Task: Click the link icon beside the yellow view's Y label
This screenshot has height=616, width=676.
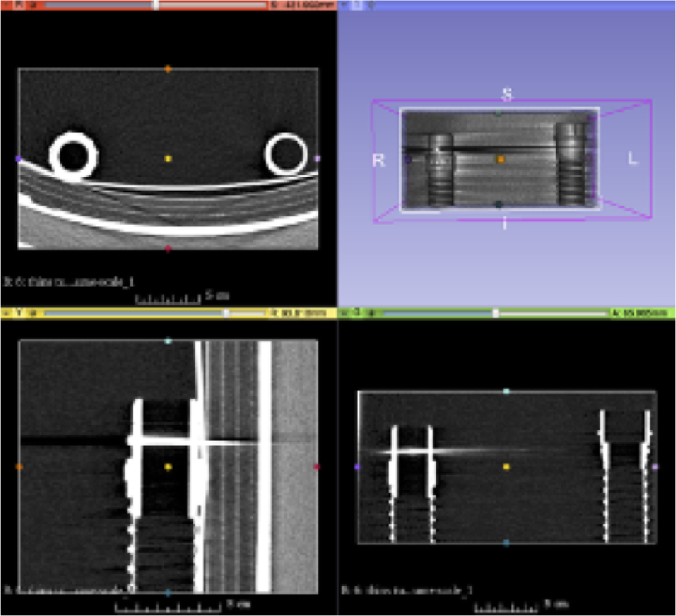Action: pos(32,313)
